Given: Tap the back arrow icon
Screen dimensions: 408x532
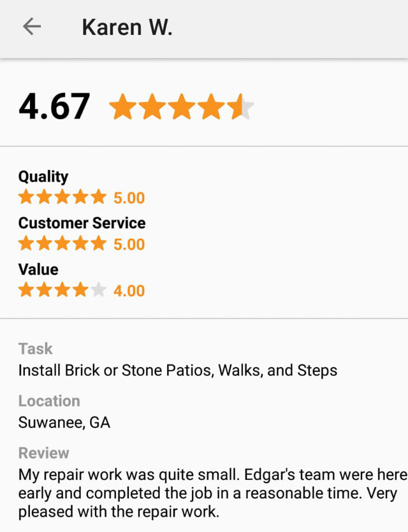Looking at the screenshot, I should [x=32, y=27].
